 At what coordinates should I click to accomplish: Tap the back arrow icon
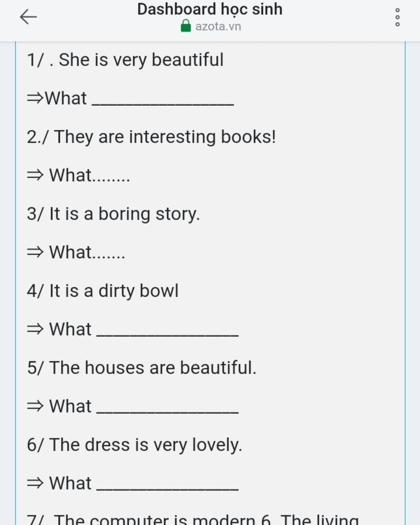(x=28, y=17)
